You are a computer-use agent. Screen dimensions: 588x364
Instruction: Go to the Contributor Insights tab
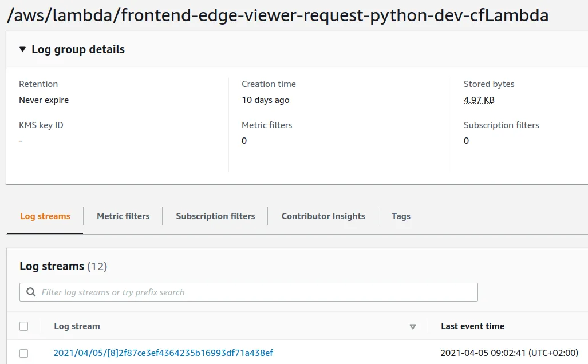[323, 216]
